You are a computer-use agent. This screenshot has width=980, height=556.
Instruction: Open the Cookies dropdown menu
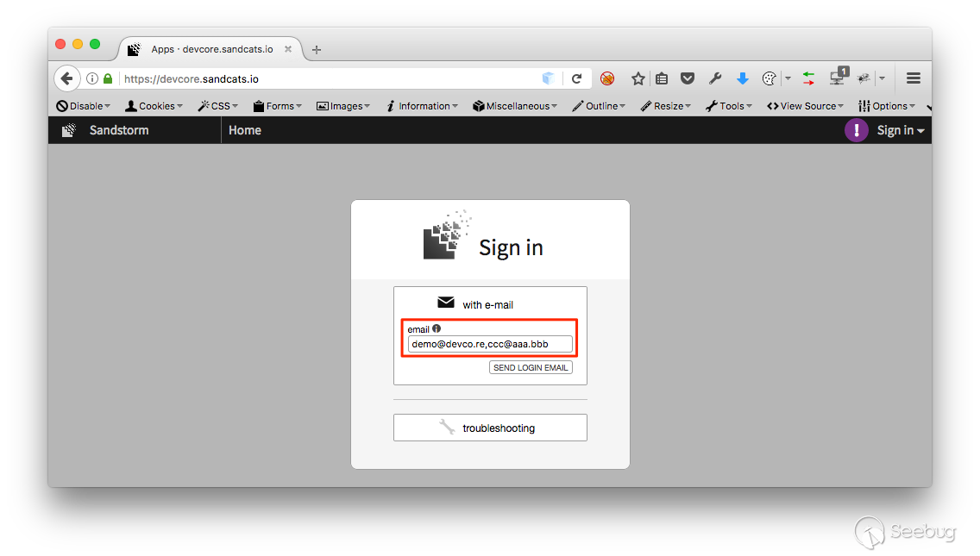pyautogui.click(x=154, y=106)
